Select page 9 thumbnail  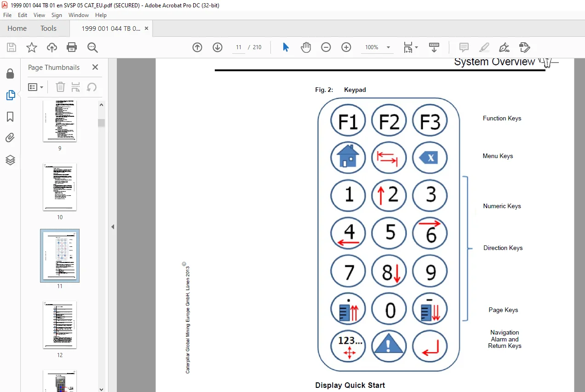(60, 121)
